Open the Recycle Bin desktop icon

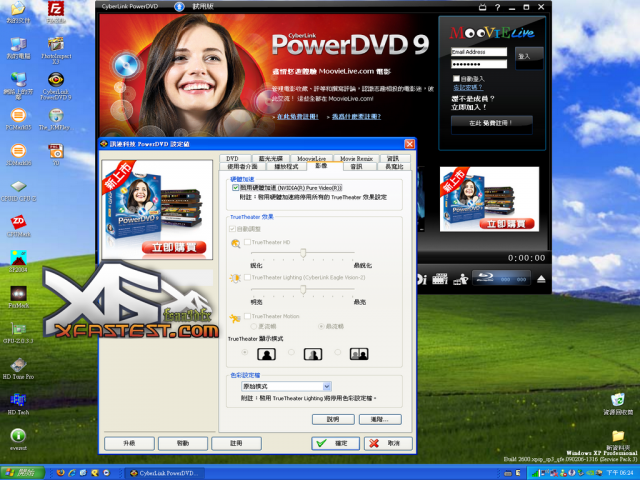618,404
